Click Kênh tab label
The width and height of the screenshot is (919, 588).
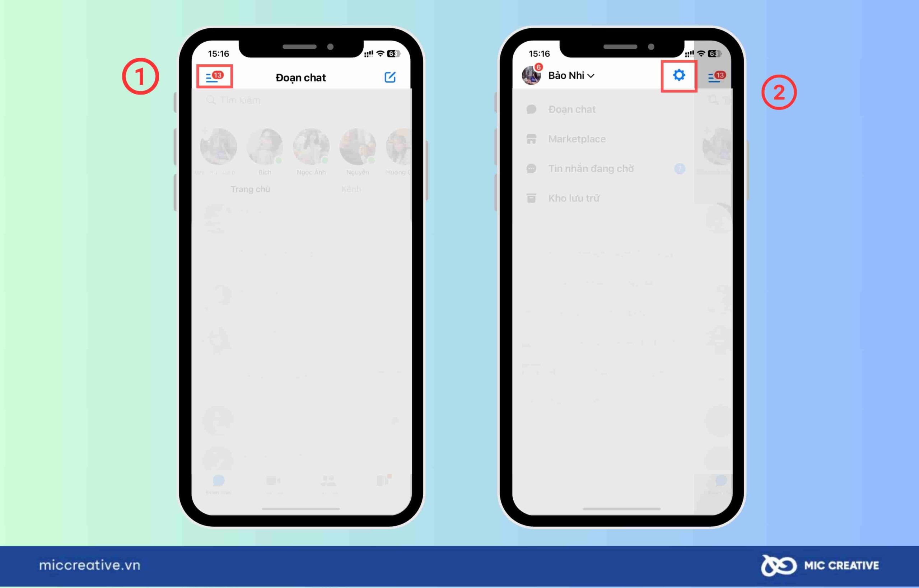pyautogui.click(x=350, y=189)
